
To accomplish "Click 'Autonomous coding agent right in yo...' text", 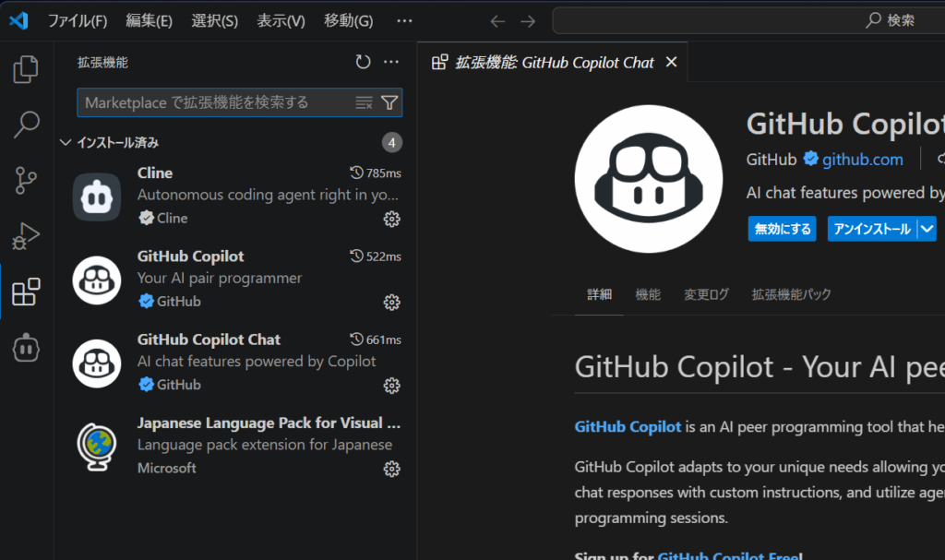I will pyautogui.click(x=268, y=195).
